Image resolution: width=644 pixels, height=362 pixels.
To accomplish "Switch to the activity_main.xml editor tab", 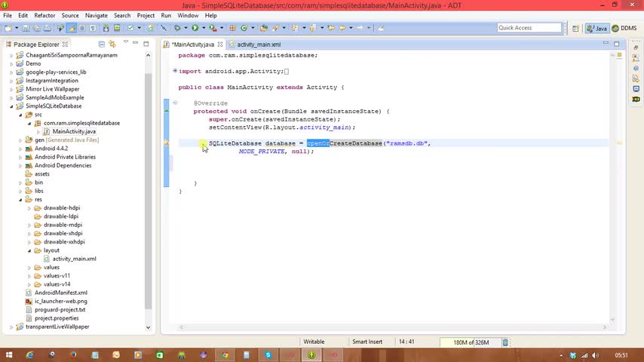I will tap(258, 44).
